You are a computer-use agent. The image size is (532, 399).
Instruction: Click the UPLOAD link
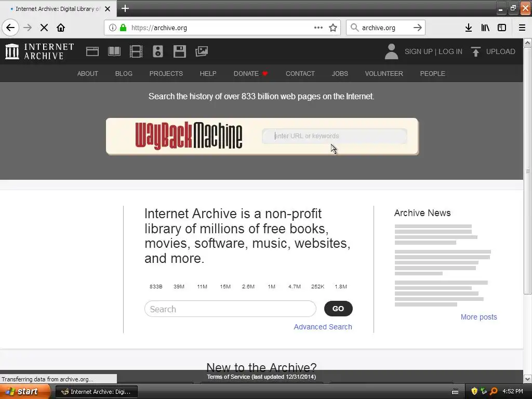500,51
